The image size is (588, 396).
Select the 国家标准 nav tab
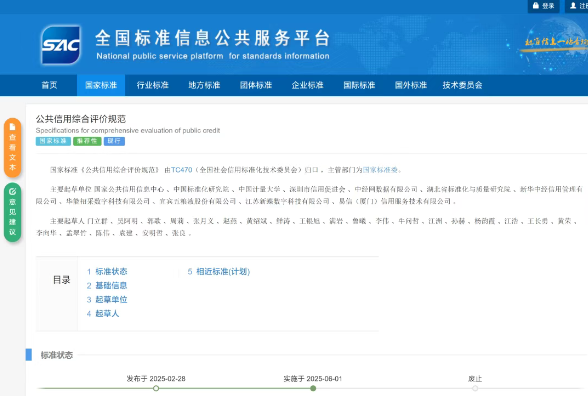point(101,85)
